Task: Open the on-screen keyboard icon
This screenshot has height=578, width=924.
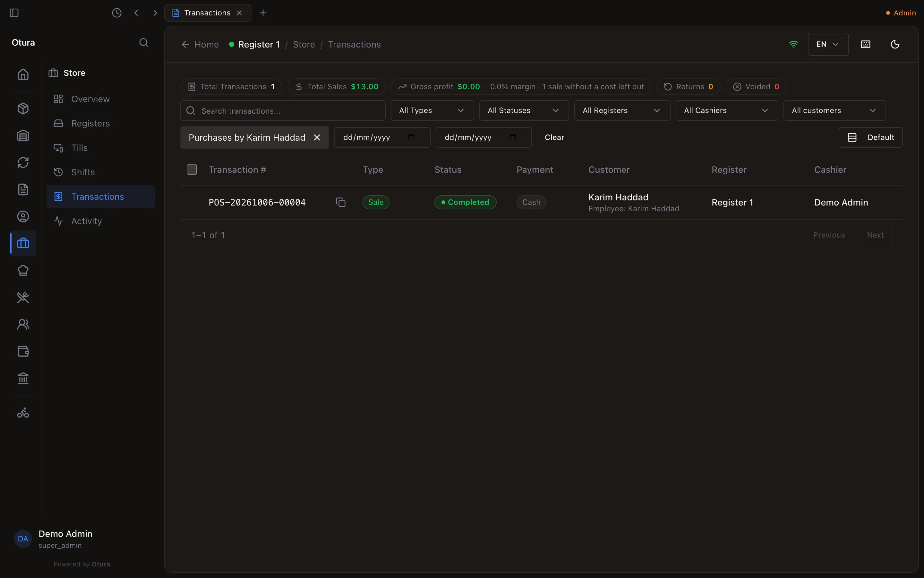Action: tap(866, 44)
